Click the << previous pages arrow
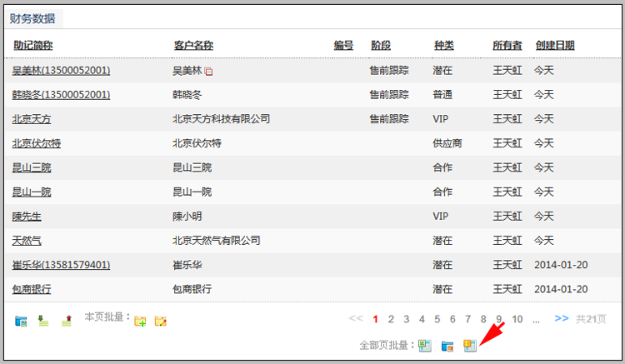This screenshot has height=364, width=625. pyautogui.click(x=356, y=318)
